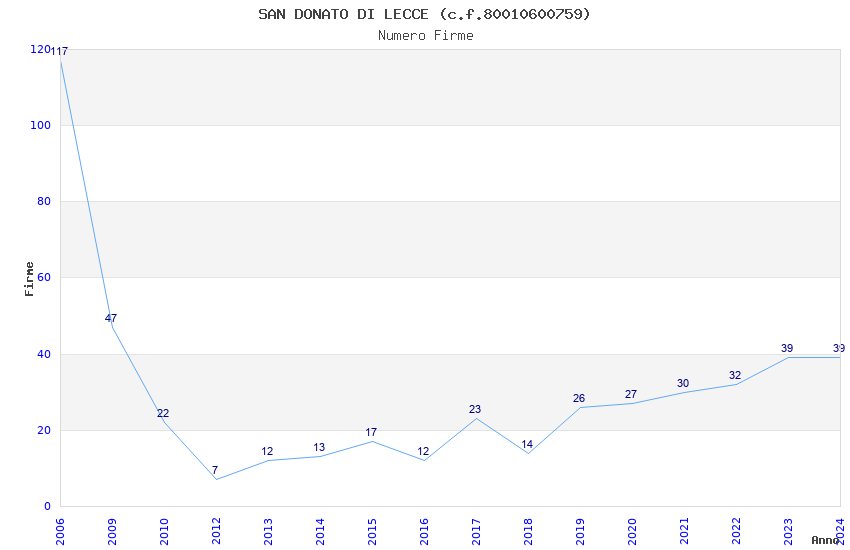Click the data label 39 above 2024

click(x=839, y=348)
